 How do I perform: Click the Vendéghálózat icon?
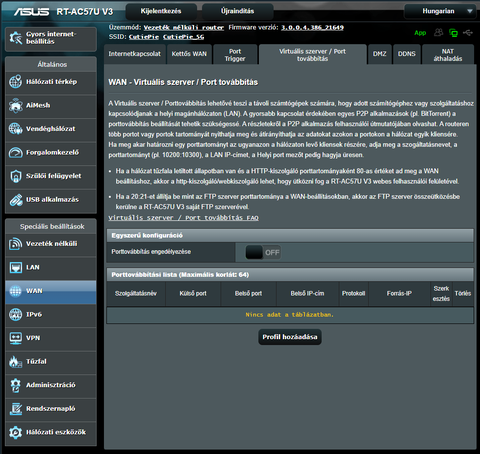tap(15, 129)
